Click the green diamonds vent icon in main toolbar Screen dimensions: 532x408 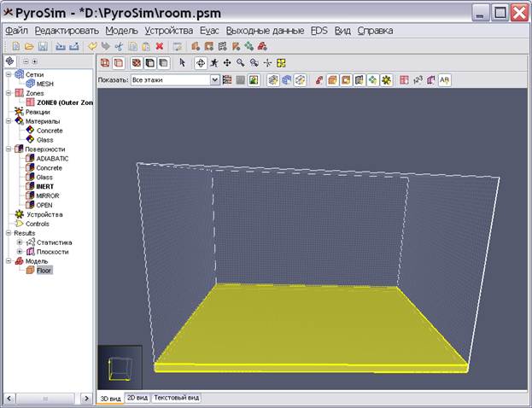click(x=248, y=46)
